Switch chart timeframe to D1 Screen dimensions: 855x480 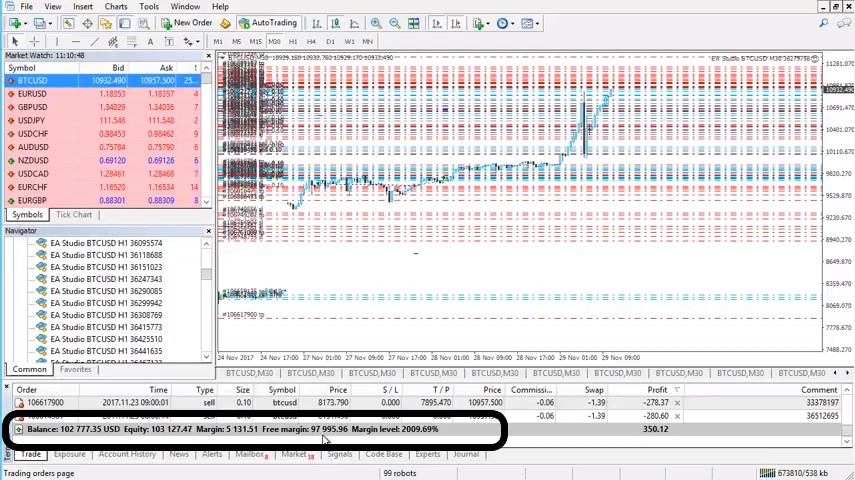click(331, 42)
